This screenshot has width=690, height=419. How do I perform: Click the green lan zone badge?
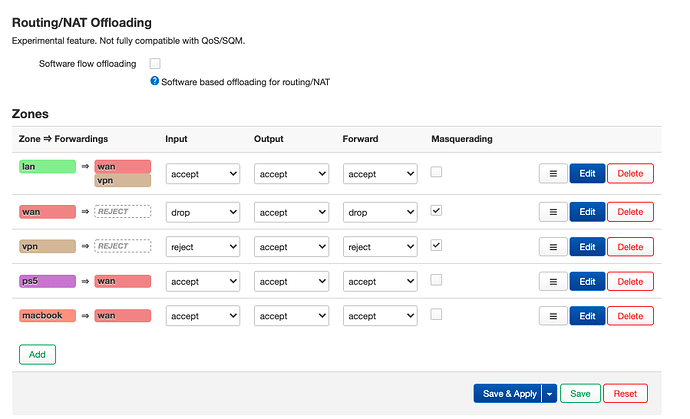pos(47,166)
